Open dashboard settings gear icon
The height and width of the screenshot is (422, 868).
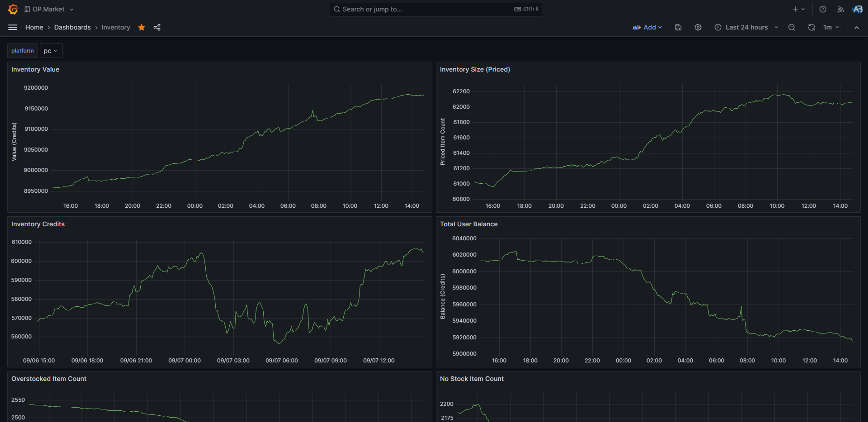tap(698, 27)
